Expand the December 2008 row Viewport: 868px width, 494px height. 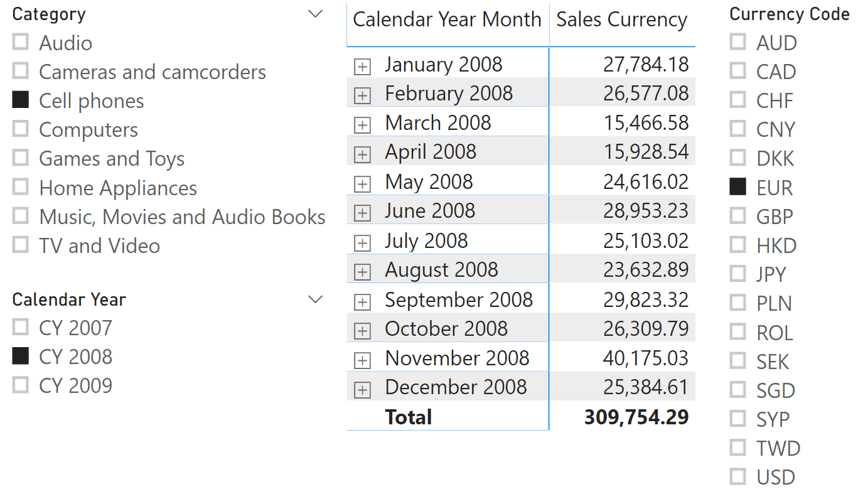[x=362, y=390]
